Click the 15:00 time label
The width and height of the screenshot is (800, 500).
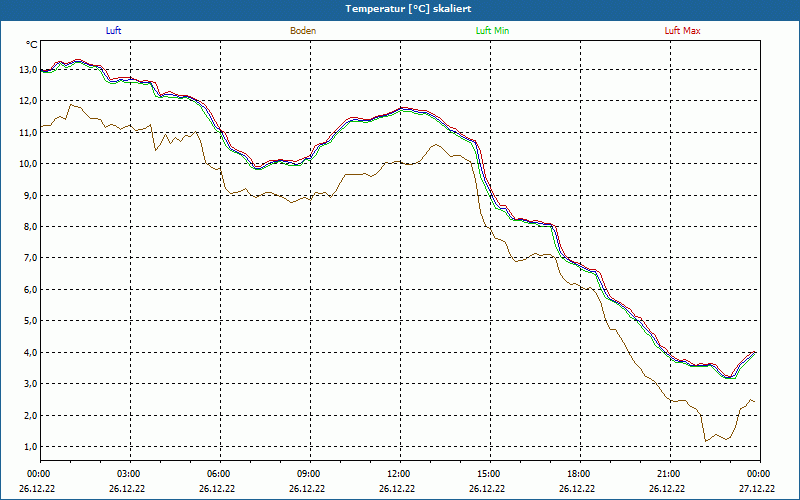[488, 474]
